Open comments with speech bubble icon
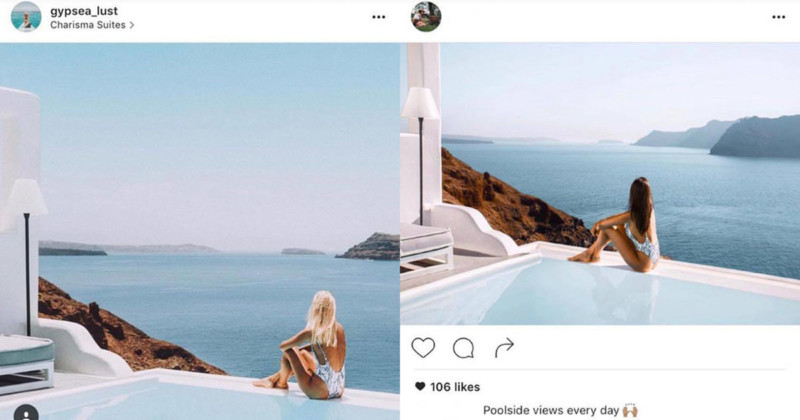Screen dimensions: 800x420 click(x=463, y=348)
